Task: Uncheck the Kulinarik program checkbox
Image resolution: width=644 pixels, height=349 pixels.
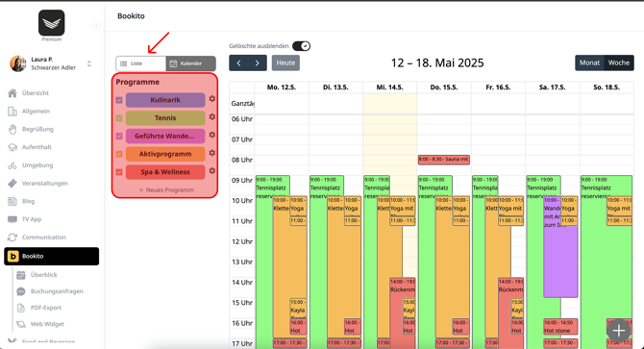Action: 119,100
